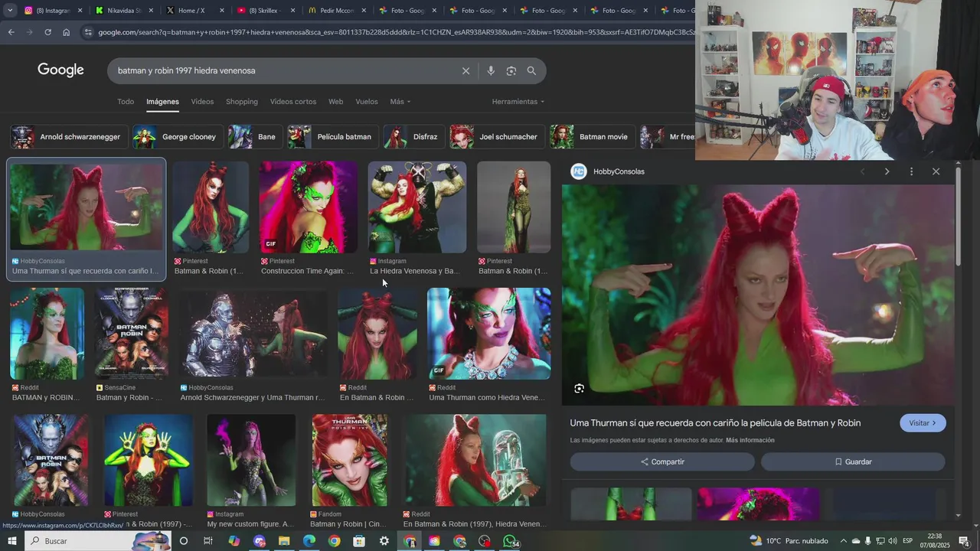Switch to the Todo results tab
The height and width of the screenshot is (551, 980).
(126, 102)
